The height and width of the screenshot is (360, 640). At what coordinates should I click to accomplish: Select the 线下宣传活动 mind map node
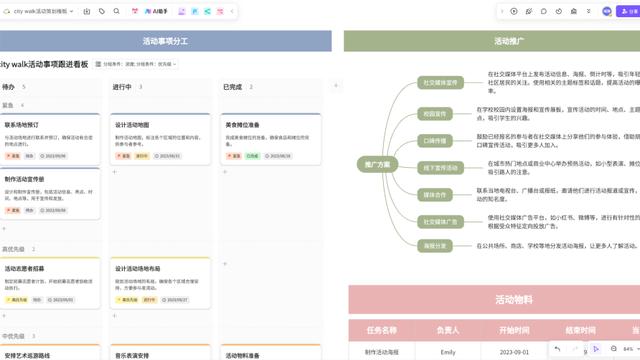click(x=440, y=168)
